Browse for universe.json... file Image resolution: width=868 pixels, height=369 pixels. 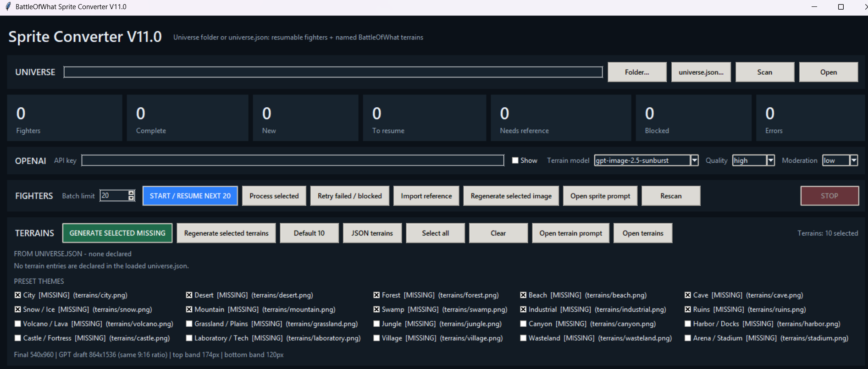coord(701,72)
